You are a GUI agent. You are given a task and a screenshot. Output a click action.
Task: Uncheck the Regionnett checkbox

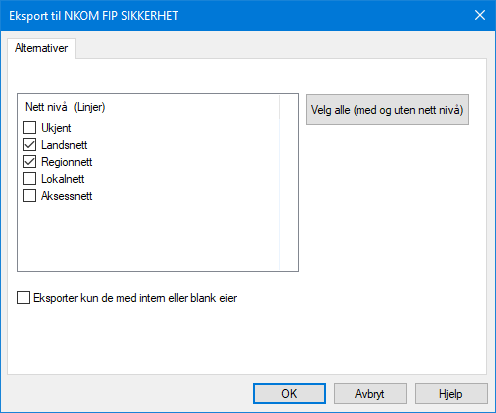(29, 162)
